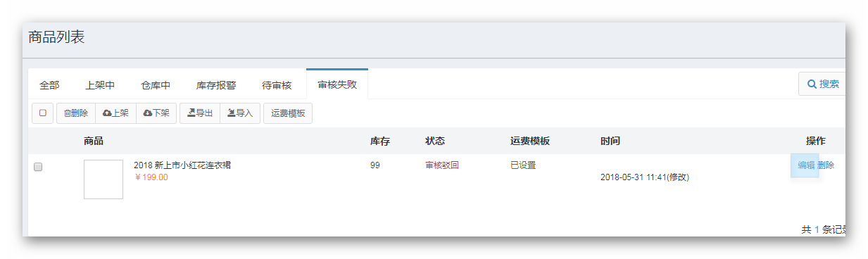Switch to the 全部 tab

[49, 85]
